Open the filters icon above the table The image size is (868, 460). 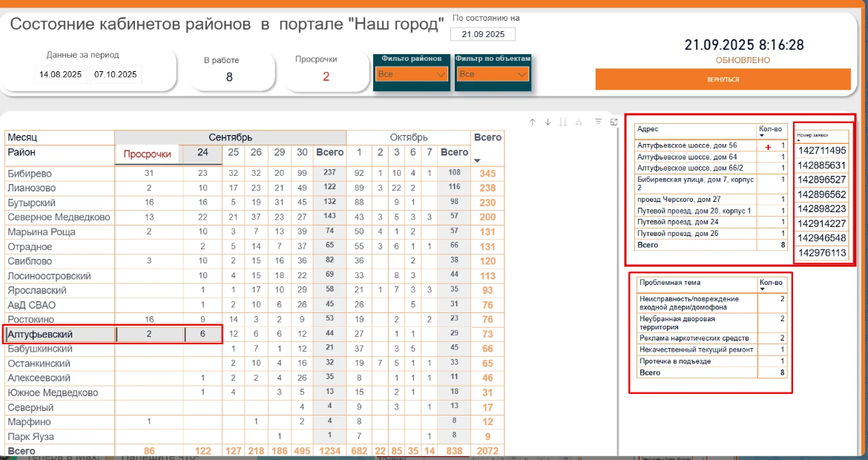pos(599,122)
